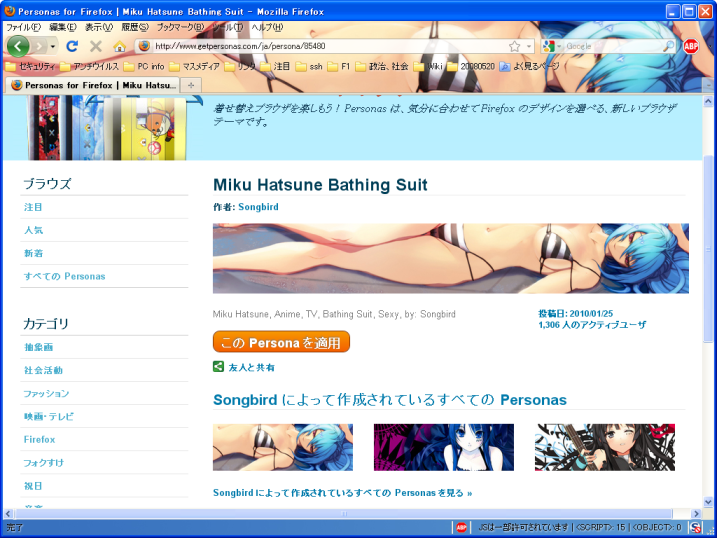Image resolution: width=717 pixels, height=538 pixels.
Task: Open the PC info bookmark folder
Action: pos(144,66)
